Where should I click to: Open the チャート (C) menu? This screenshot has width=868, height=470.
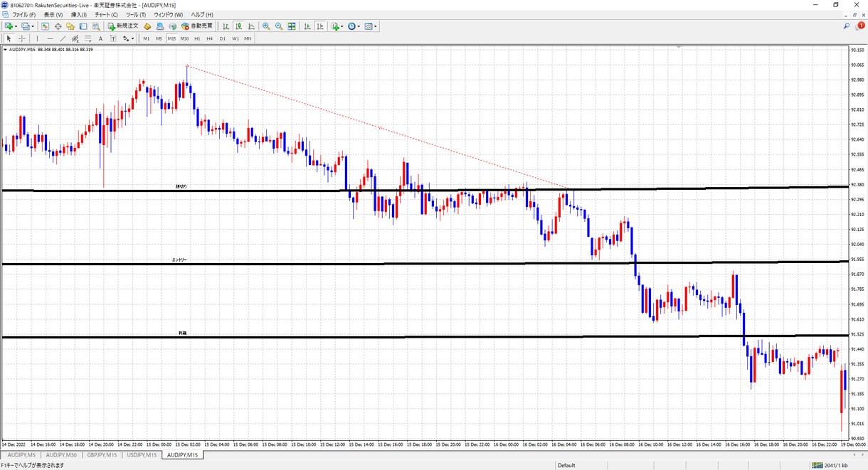pyautogui.click(x=106, y=14)
